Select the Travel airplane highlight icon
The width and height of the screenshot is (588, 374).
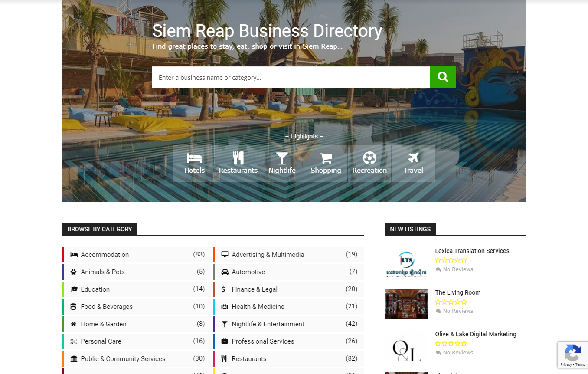point(413,158)
